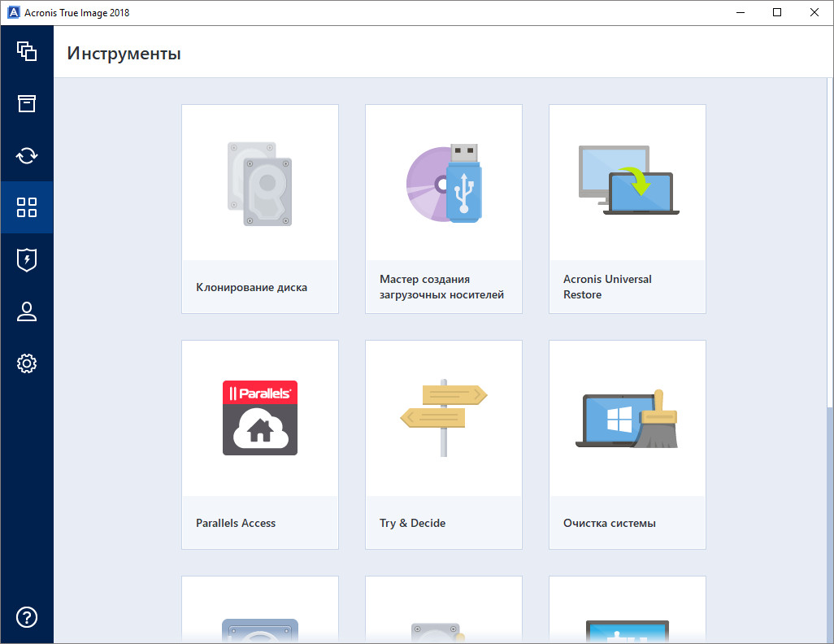Open the 'Очистка системы' label
This screenshot has width=834, height=644.
610,523
